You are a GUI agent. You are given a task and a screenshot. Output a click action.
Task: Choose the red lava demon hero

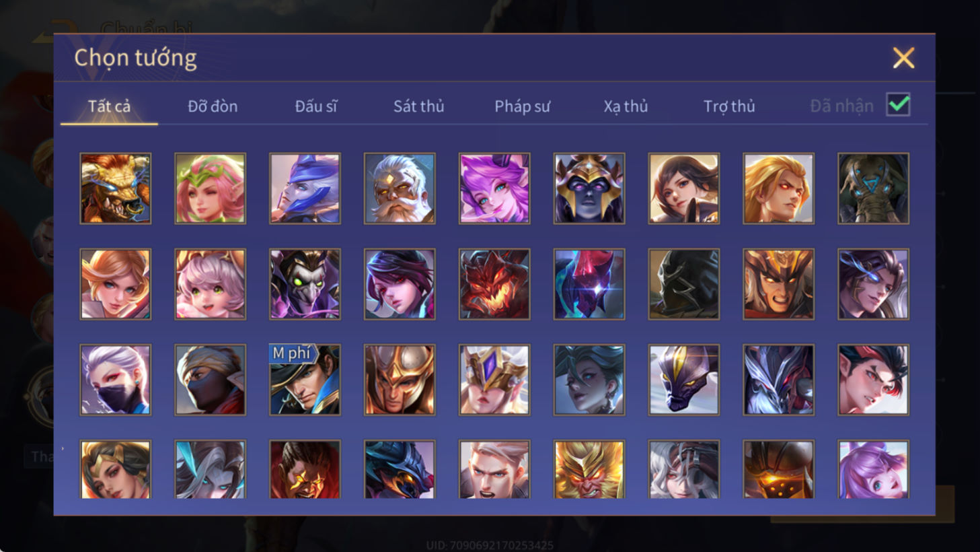coord(494,284)
